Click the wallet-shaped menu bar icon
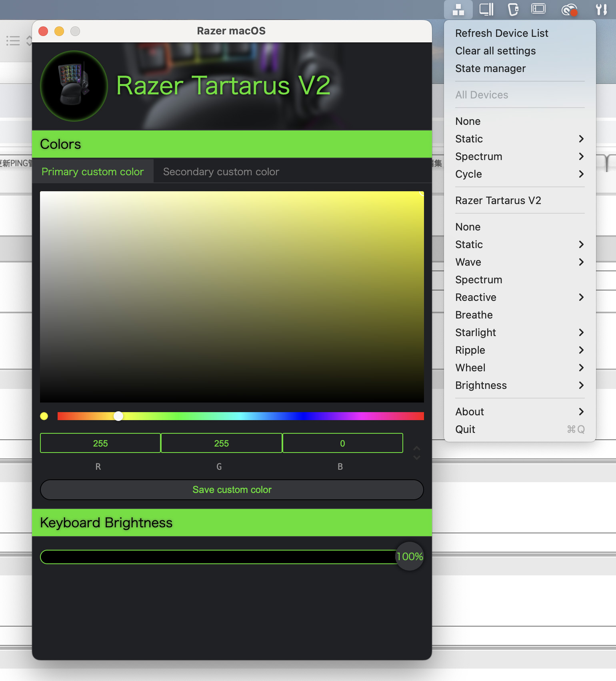Screen dimensions: 616x681 513,9
